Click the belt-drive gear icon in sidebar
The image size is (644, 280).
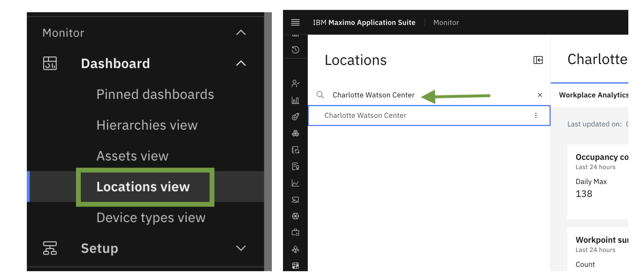(295, 117)
